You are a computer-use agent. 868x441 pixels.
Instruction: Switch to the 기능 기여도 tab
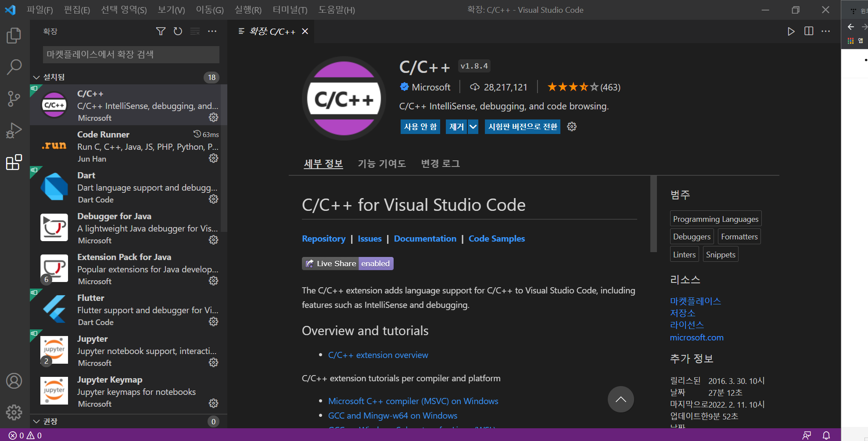[382, 163]
